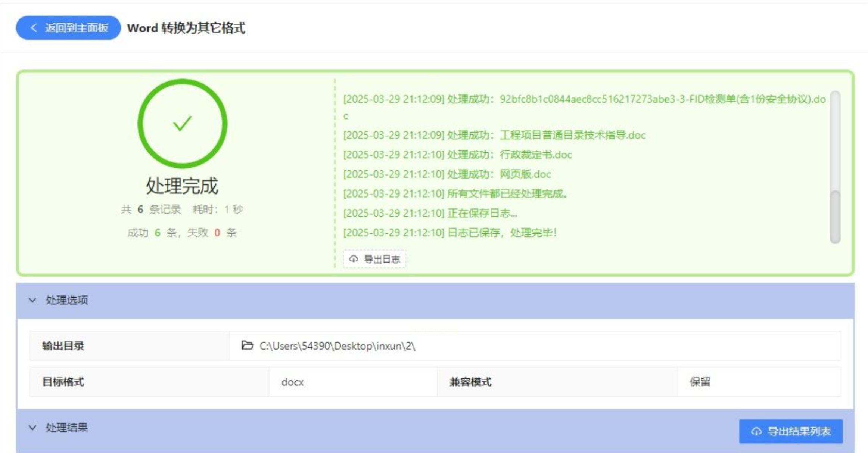
Task: Click cloud icon on 导出结果列表 button
Action: [756, 431]
